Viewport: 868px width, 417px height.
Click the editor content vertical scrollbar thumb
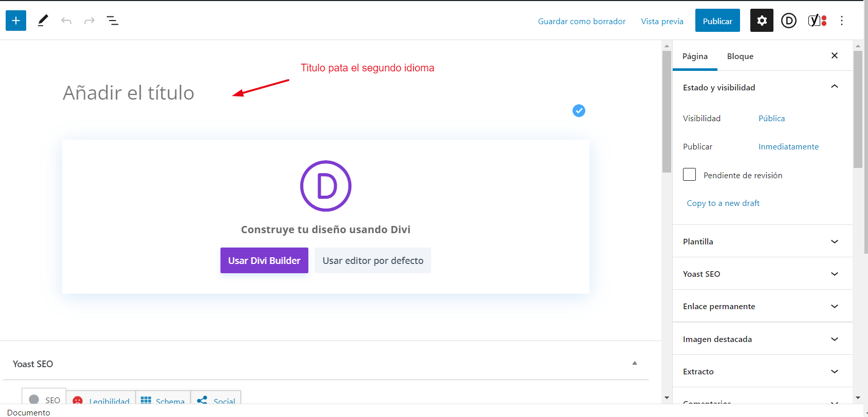[667, 111]
